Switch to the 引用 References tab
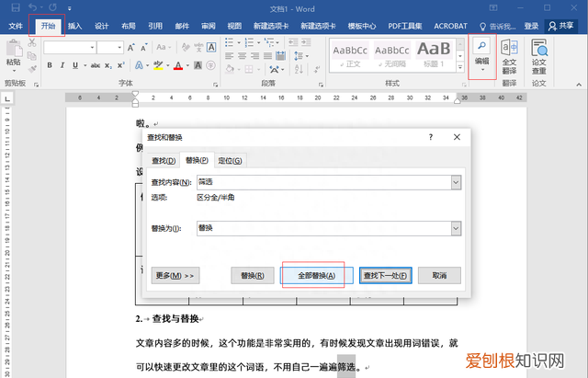Image resolution: width=588 pixels, height=378 pixels. click(x=155, y=26)
